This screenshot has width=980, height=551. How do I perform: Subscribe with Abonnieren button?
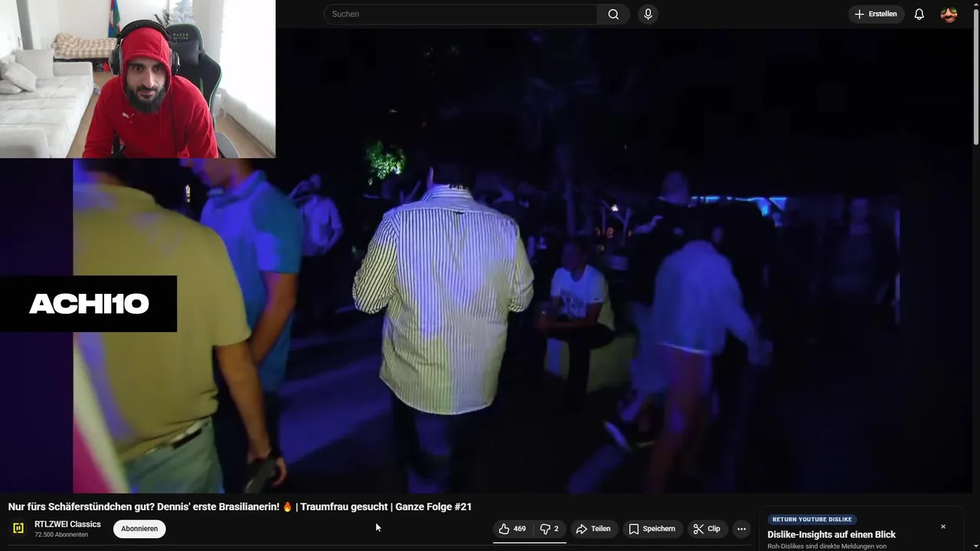(139, 529)
